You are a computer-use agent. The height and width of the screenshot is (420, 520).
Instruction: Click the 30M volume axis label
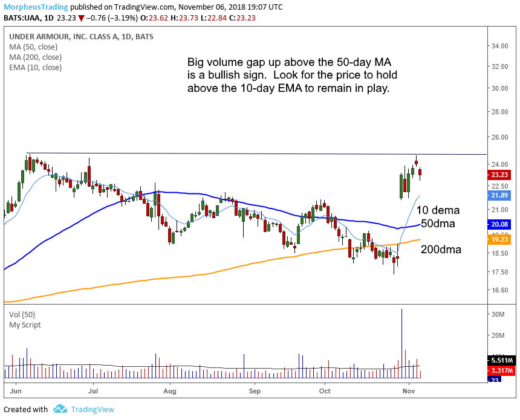click(498, 314)
